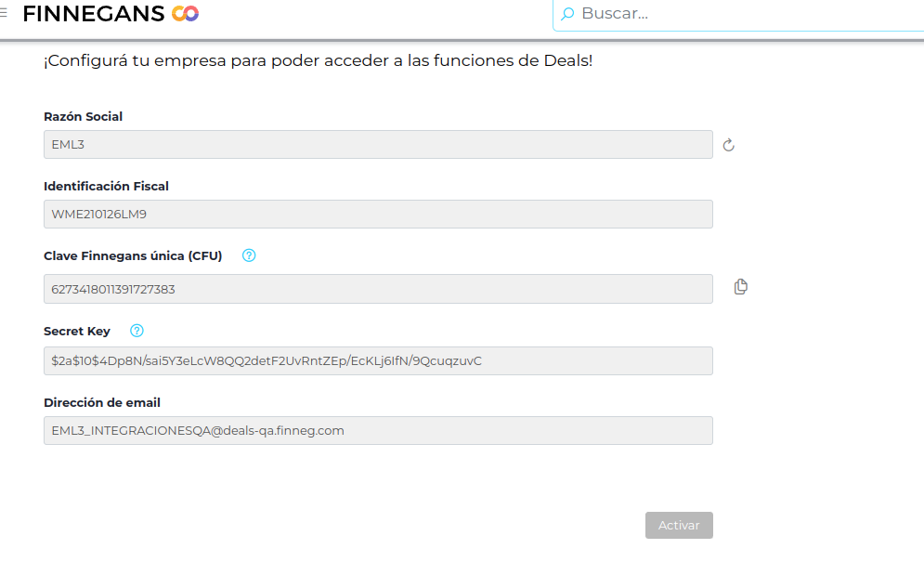The height and width of the screenshot is (588, 924).
Task: Focus the Buscar search box
Action: [743, 14]
